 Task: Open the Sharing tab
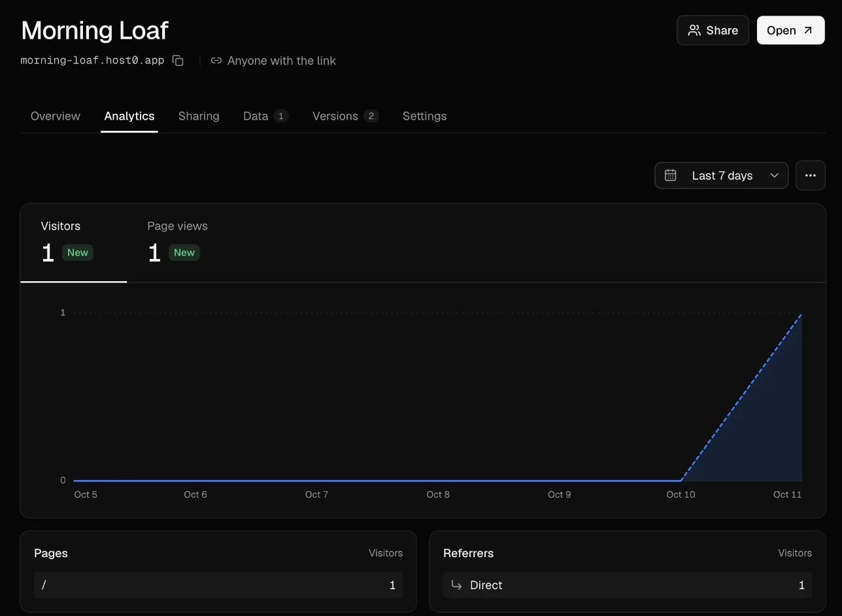[199, 116]
